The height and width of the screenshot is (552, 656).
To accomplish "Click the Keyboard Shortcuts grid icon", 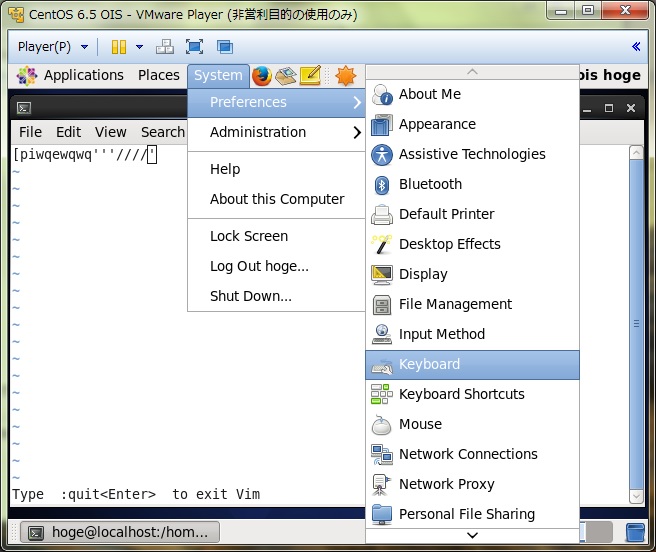I will click(x=382, y=394).
